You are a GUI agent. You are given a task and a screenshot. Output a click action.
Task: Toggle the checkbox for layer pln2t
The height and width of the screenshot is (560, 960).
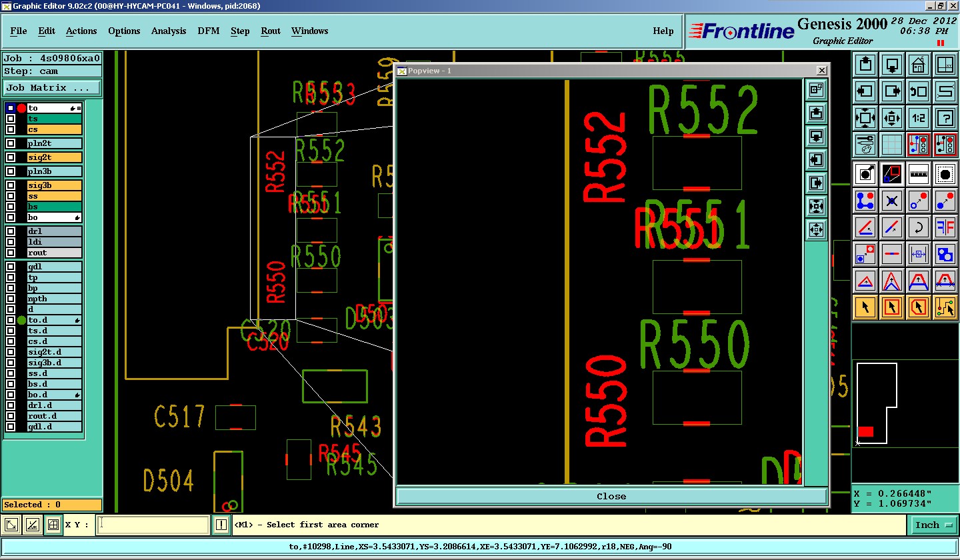(x=11, y=143)
